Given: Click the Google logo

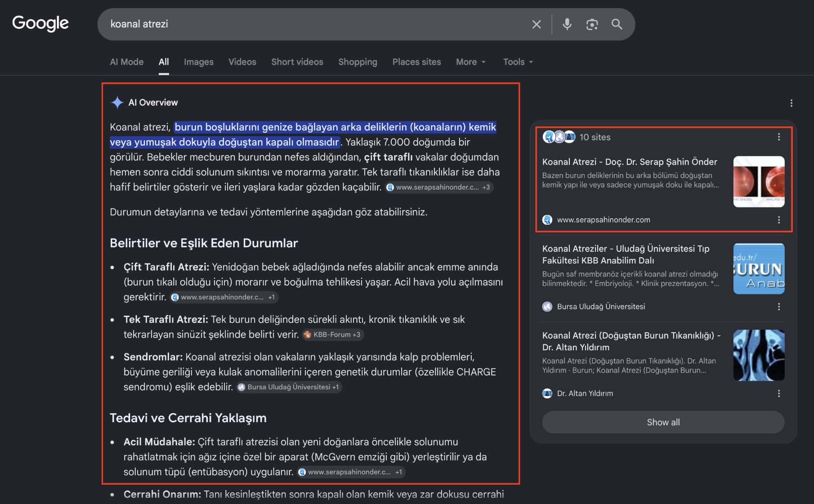Looking at the screenshot, I should (40, 23).
